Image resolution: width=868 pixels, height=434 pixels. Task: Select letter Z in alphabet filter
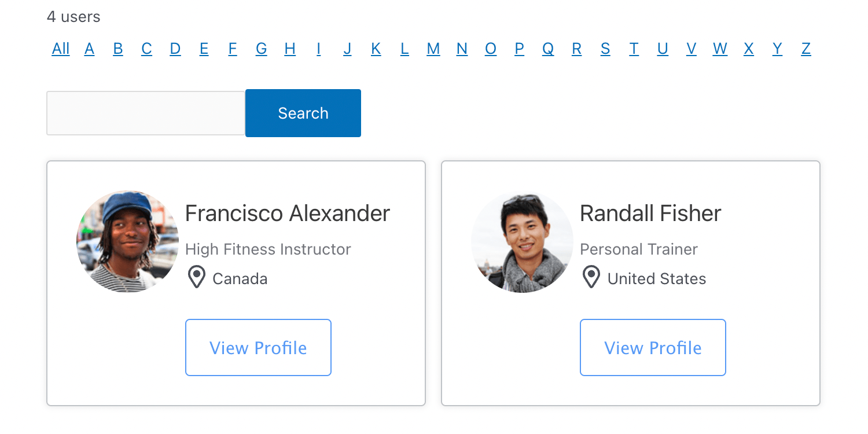pyautogui.click(x=806, y=49)
